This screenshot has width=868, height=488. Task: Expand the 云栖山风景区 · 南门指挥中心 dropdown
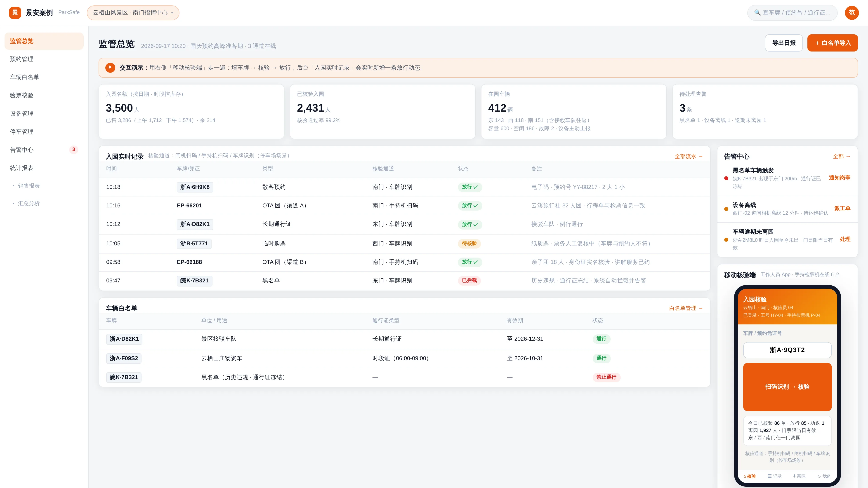coord(133,13)
